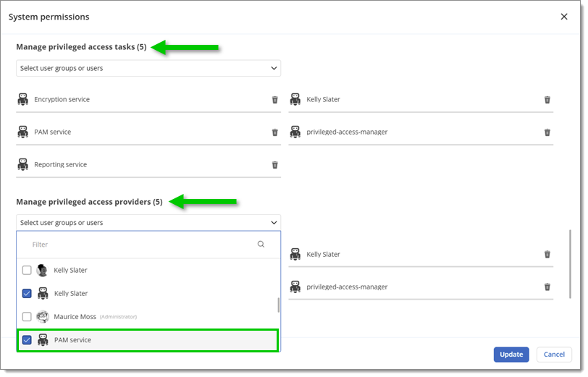The width and height of the screenshot is (588, 377).
Task: Click 'Encryption service' text in access tasks
Action: tap(62, 99)
